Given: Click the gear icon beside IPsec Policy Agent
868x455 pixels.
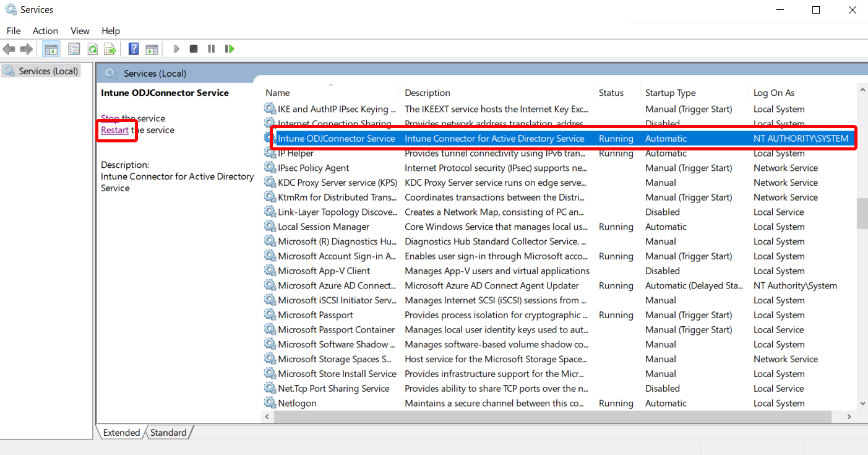Looking at the screenshot, I should click(x=270, y=168).
